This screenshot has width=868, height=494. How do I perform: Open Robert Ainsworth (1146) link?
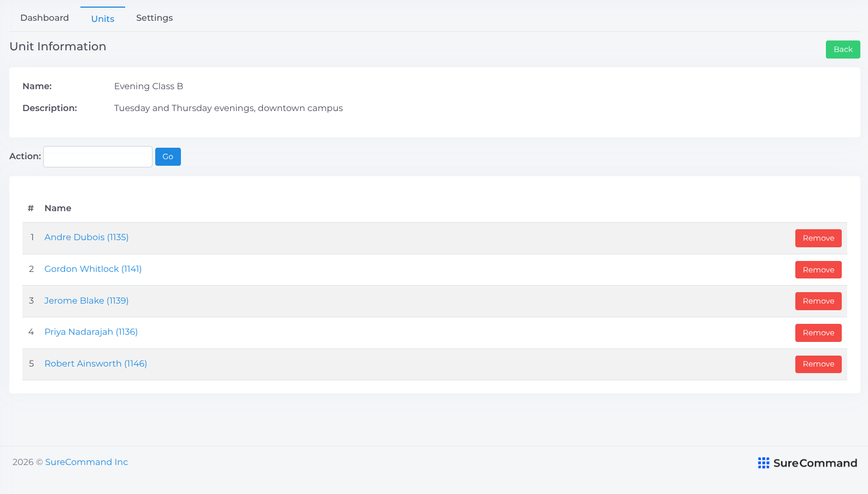click(96, 364)
